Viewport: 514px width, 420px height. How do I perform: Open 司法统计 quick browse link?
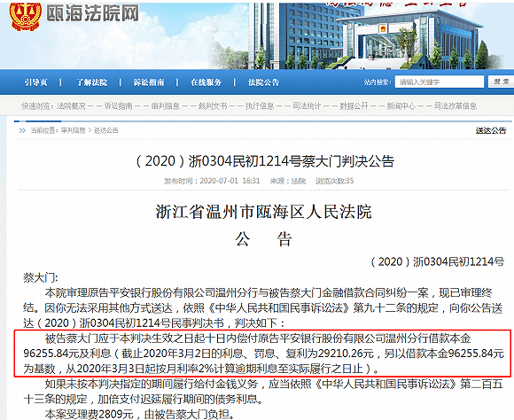click(307, 106)
